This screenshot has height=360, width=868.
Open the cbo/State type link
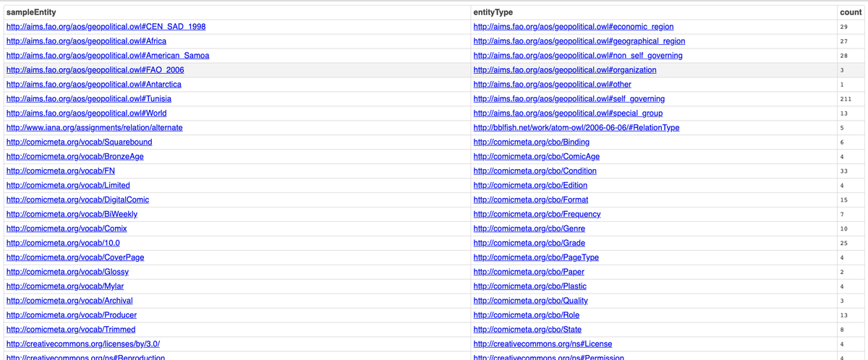click(527, 330)
